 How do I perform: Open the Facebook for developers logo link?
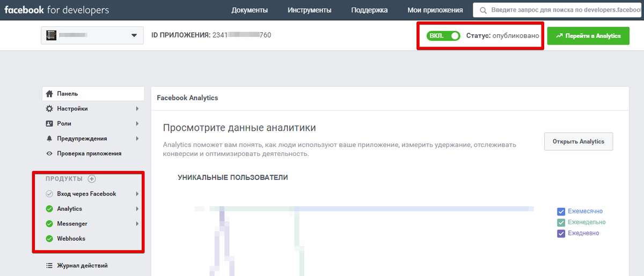click(x=57, y=10)
